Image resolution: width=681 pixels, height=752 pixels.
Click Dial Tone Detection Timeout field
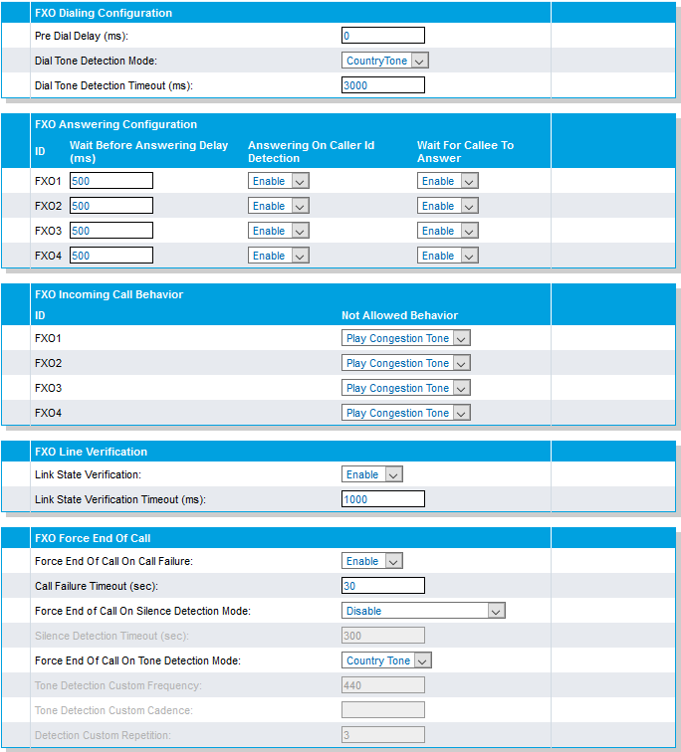pyautogui.click(x=383, y=86)
